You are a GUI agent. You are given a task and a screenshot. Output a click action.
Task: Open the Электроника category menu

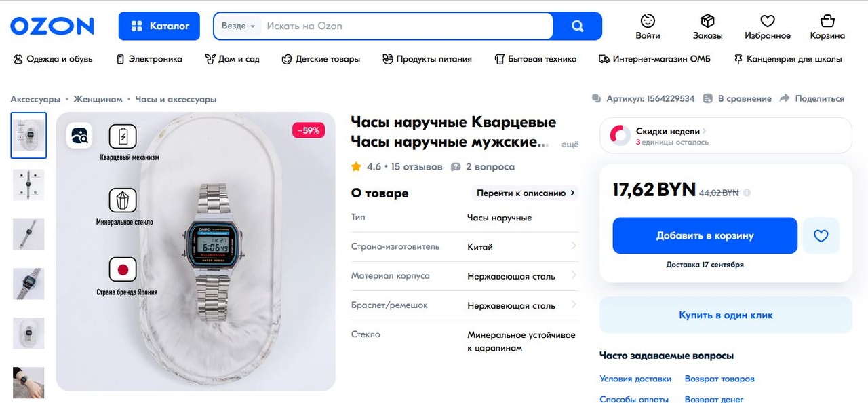pos(149,59)
